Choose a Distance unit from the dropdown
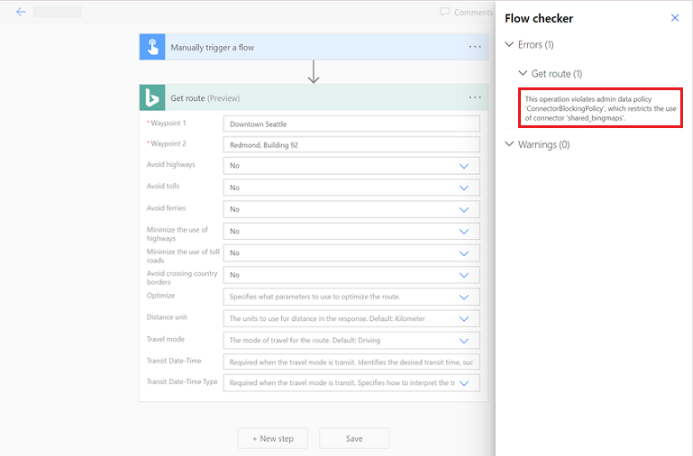This screenshot has height=456, width=693. (x=351, y=319)
